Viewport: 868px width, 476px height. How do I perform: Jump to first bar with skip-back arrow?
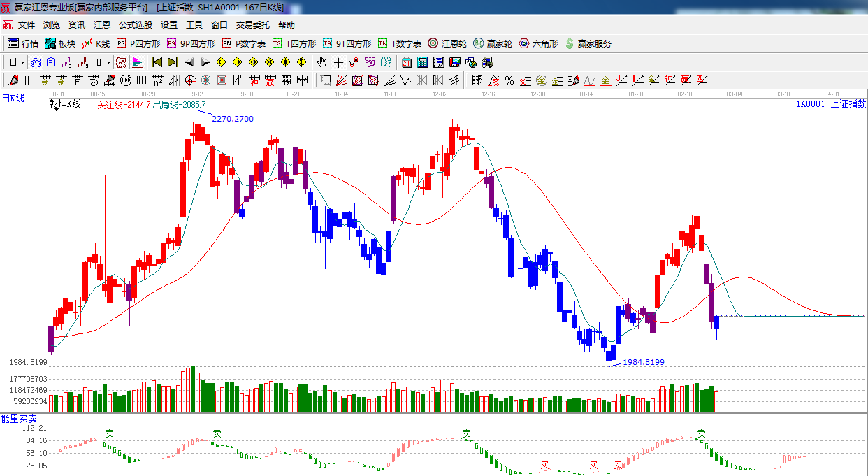click(157, 62)
